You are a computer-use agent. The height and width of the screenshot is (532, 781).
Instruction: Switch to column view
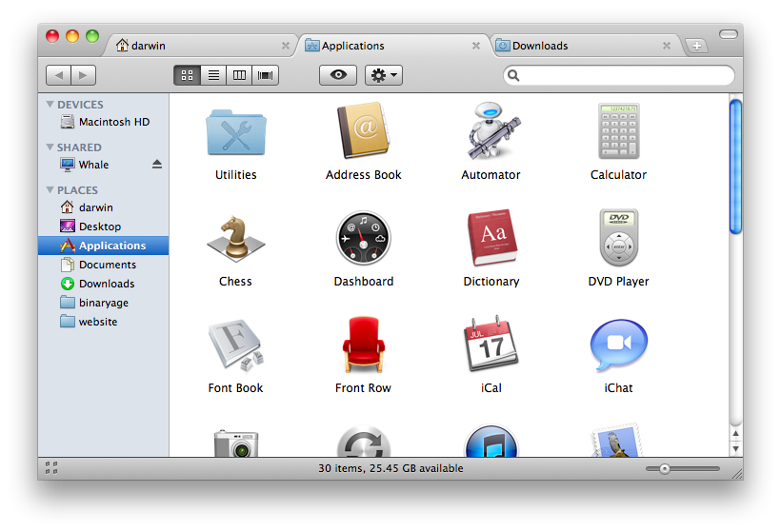coord(240,75)
